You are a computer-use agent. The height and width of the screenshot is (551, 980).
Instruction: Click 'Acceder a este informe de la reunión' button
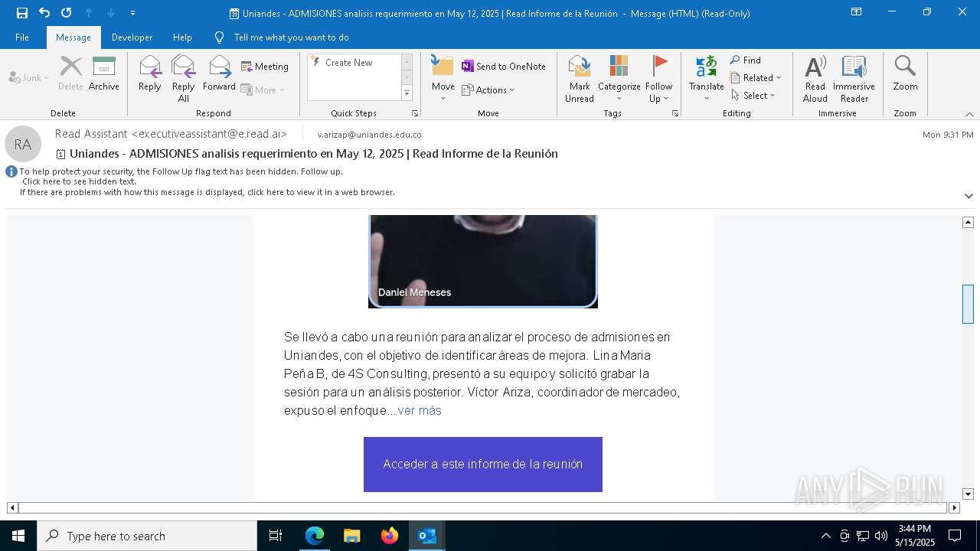[x=483, y=465]
